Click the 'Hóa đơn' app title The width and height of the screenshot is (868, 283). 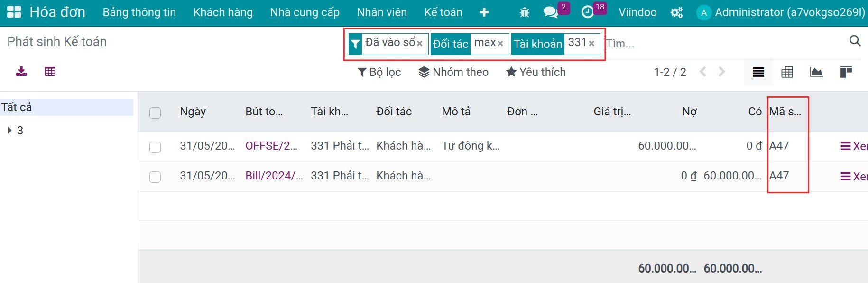[x=57, y=12]
